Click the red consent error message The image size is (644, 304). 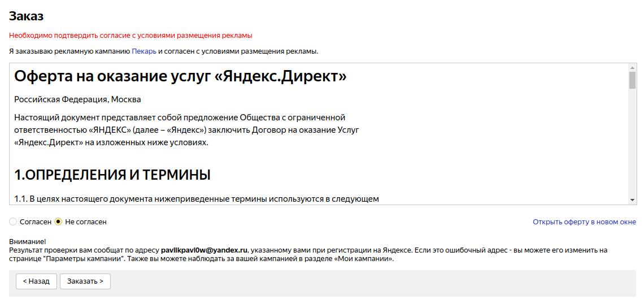[130, 36]
